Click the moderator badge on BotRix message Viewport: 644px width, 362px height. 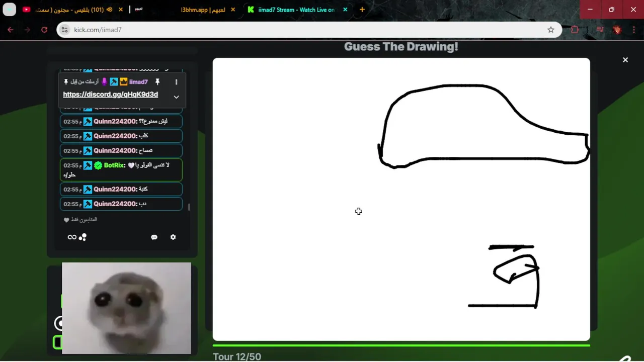[x=88, y=165]
